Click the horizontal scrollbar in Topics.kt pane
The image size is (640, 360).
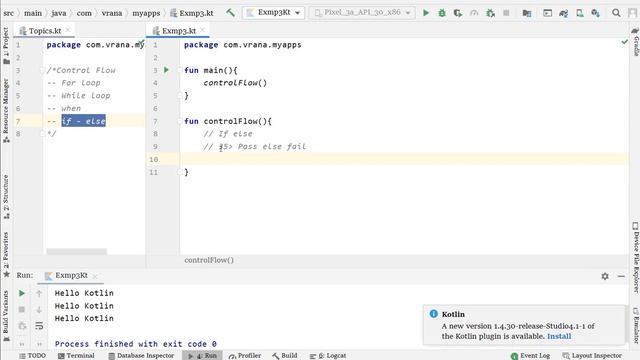[76, 251]
